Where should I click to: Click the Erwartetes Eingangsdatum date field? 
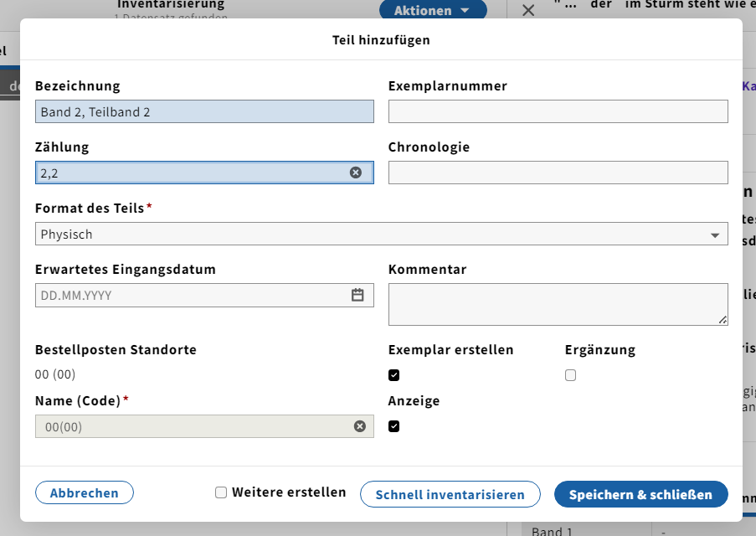coord(188,295)
